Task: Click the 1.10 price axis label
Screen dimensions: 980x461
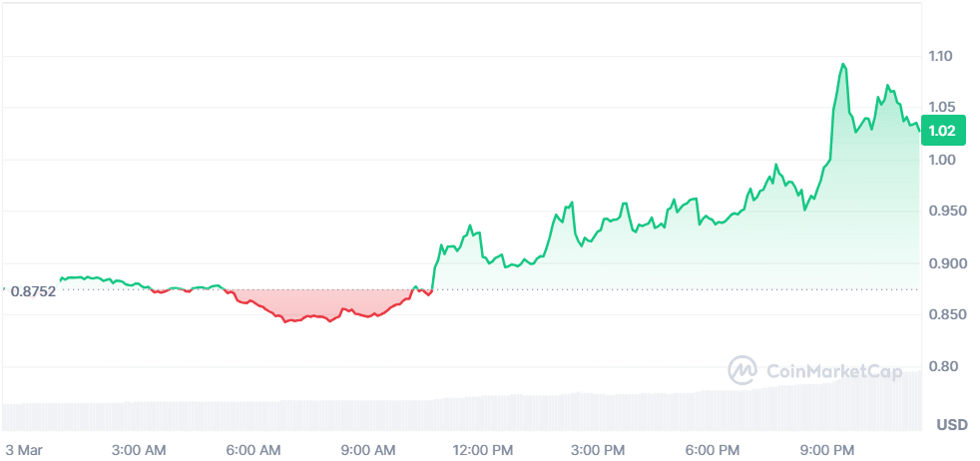Action: coord(940,56)
